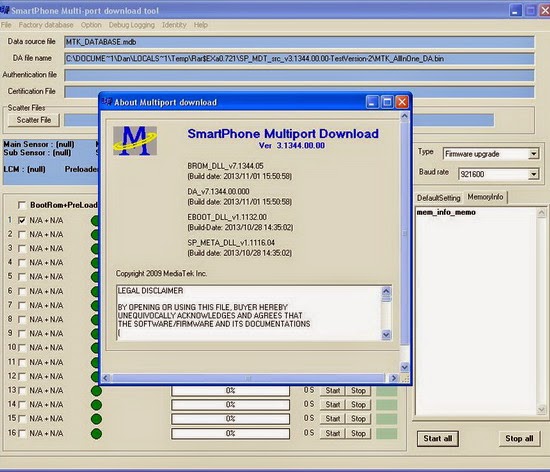
Task: Check the port 16 N/A + N/A checkbox
Action: [22, 433]
